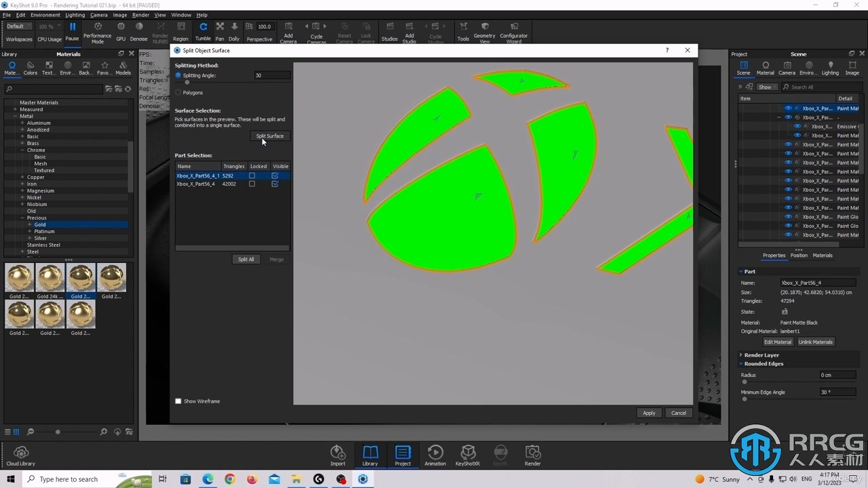
Task: Toggle the Project panel from bottom bar
Action: pyautogui.click(x=403, y=455)
